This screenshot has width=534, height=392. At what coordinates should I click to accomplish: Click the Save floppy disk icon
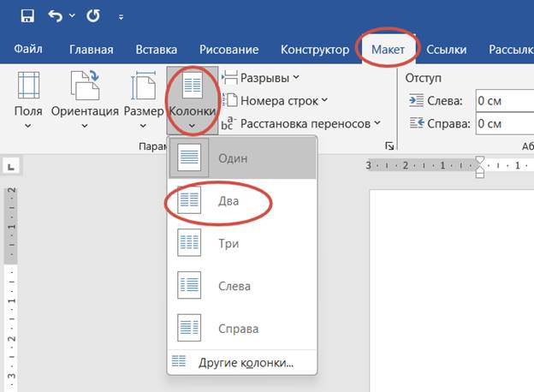pyautogui.click(x=27, y=15)
